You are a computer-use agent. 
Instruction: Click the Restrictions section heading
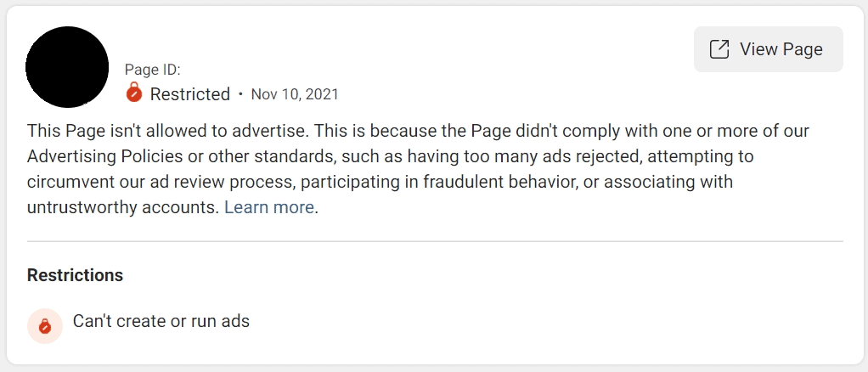(x=76, y=275)
